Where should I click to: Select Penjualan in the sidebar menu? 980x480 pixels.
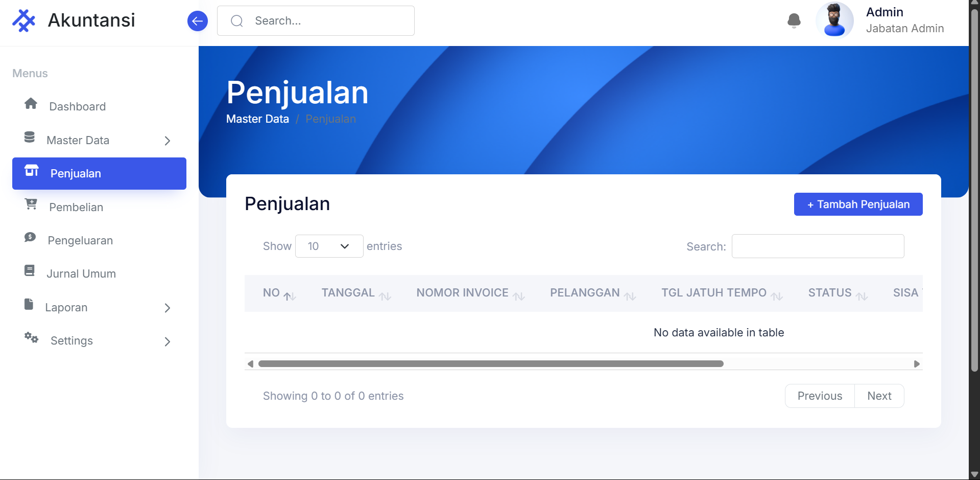[x=99, y=174]
